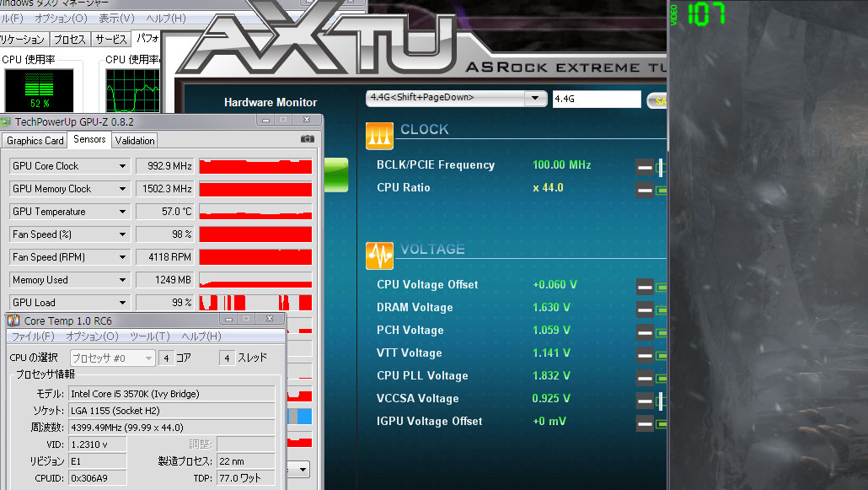
Task: Open the Fan Speed (RPM) sensor dropdown
Action: coord(122,256)
